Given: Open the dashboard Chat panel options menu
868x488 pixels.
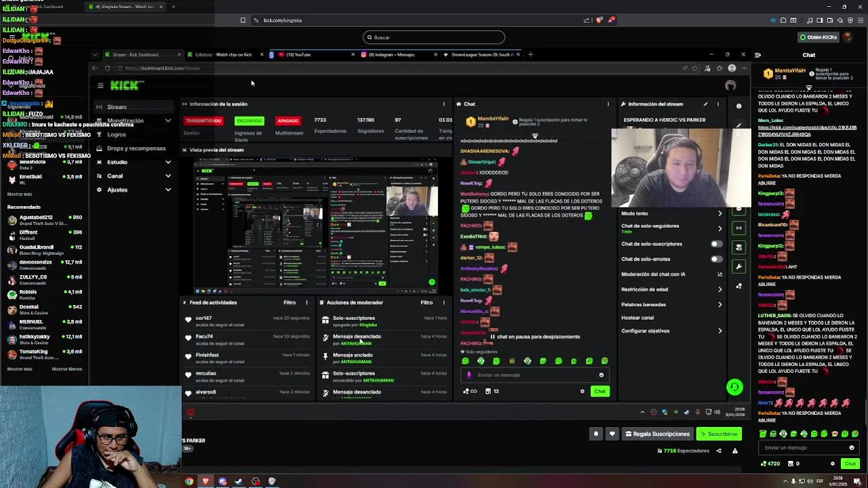Looking at the screenshot, I should click(x=608, y=104).
